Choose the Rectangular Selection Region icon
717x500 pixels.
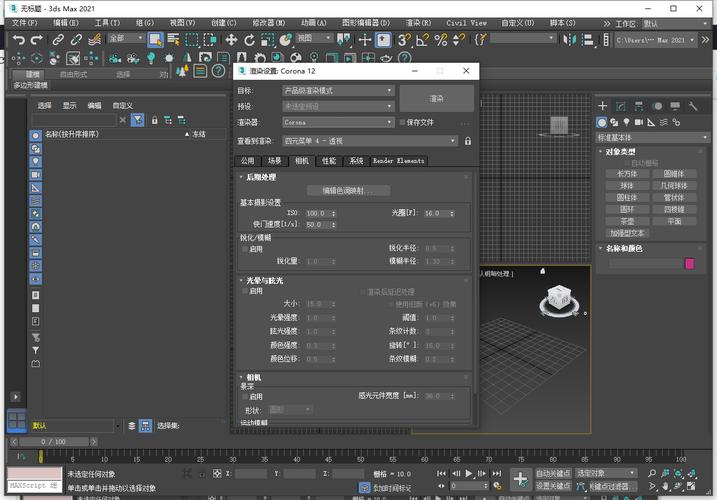point(192,40)
